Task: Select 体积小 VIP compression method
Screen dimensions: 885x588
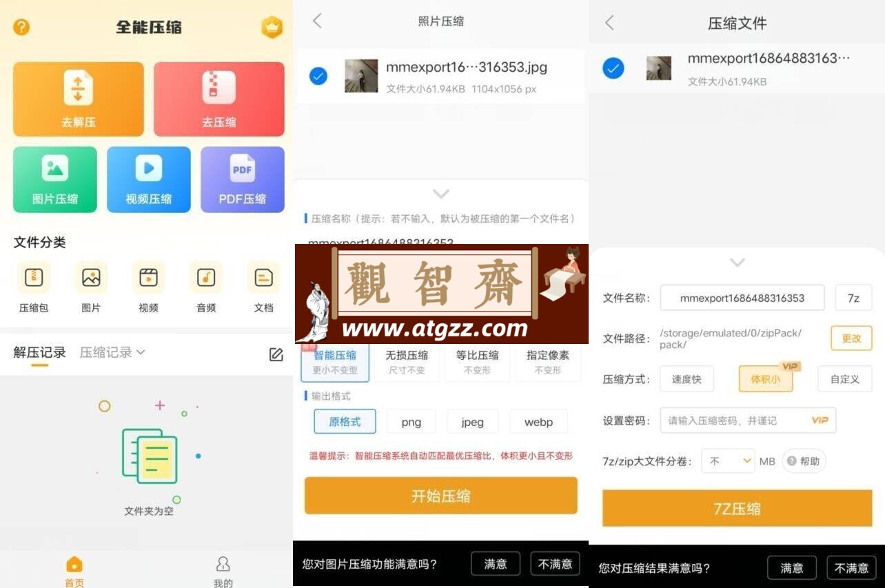Action: point(766,379)
